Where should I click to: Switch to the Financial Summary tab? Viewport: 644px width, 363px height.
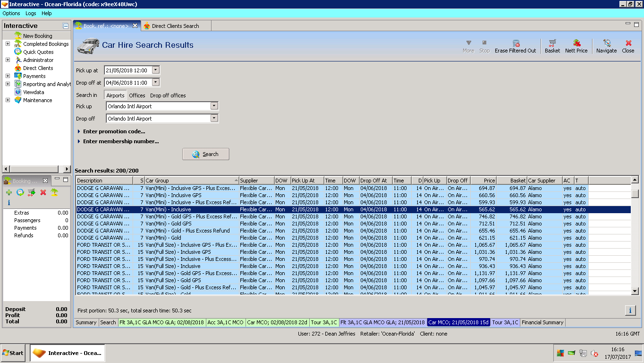(x=542, y=322)
